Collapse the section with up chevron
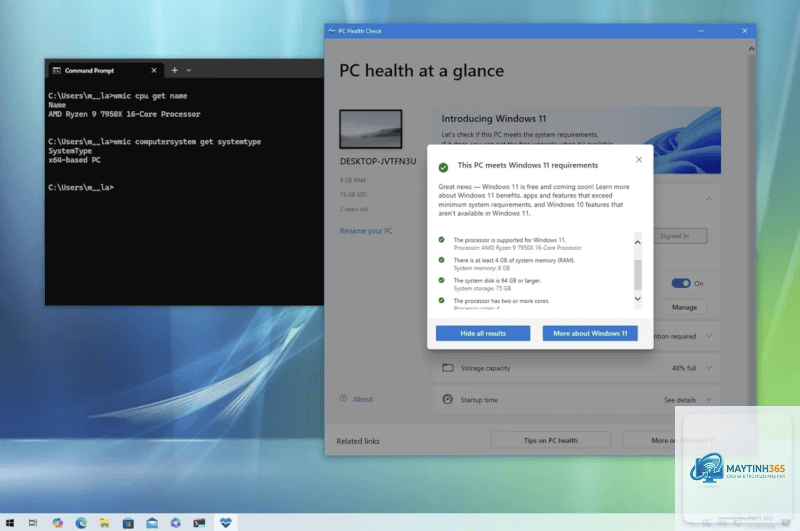This screenshot has width=800, height=531. [x=709, y=198]
